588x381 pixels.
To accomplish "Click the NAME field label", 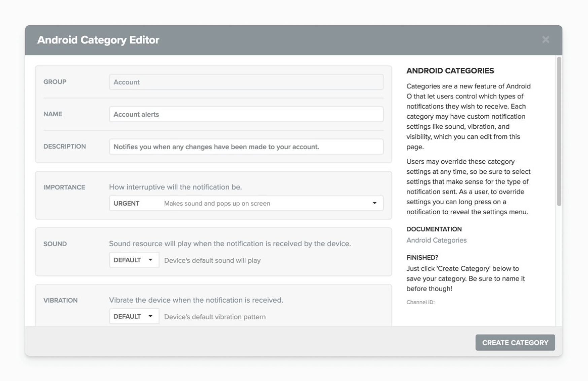I will tap(53, 114).
